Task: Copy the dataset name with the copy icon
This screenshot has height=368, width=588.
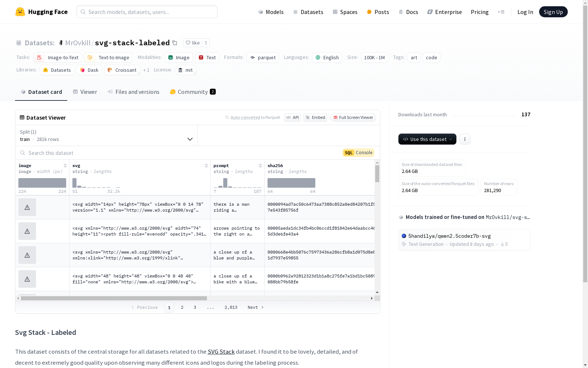Action: [x=175, y=43]
